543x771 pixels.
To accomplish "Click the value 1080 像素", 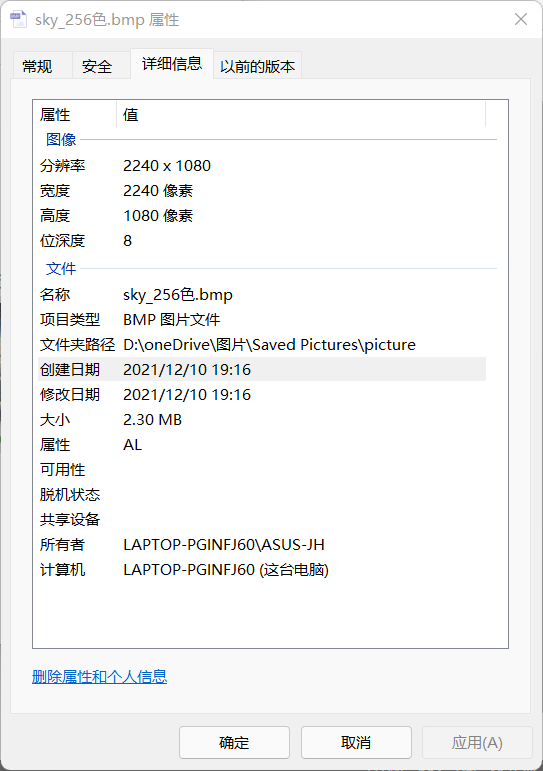I will click(x=158, y=216).
